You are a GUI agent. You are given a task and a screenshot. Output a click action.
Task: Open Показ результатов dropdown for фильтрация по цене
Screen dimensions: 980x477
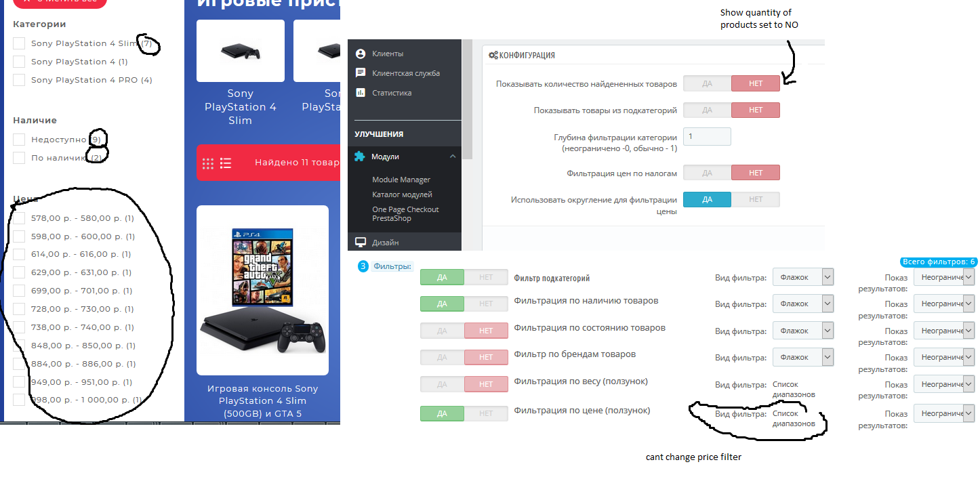click(x=944, y=413)
